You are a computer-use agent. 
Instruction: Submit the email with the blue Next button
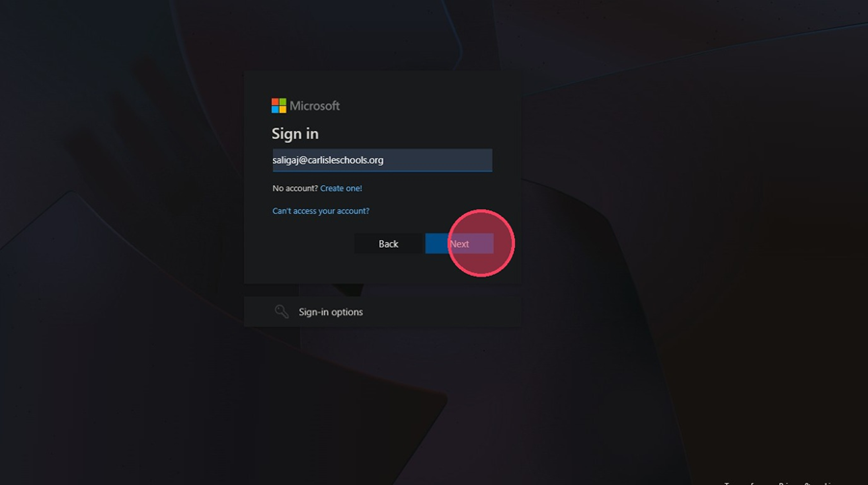tap(459, 244)
